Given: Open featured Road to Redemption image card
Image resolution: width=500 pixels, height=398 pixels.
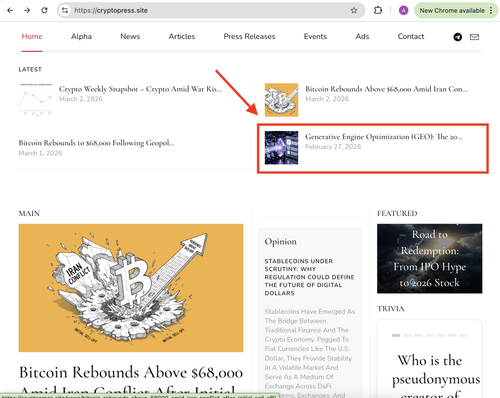Looking at the screenshot, I should pyautogui.click(x=429, y=259).
